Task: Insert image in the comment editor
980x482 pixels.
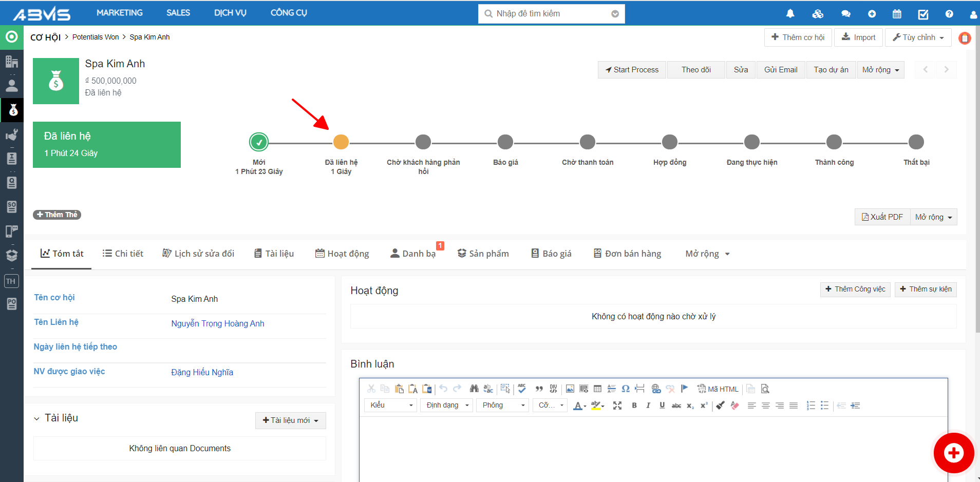Action: click(x=570, y=389)
